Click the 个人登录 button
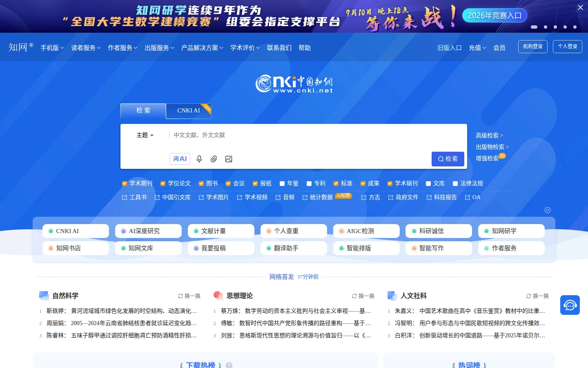588x368 pixels. (568, 47)
